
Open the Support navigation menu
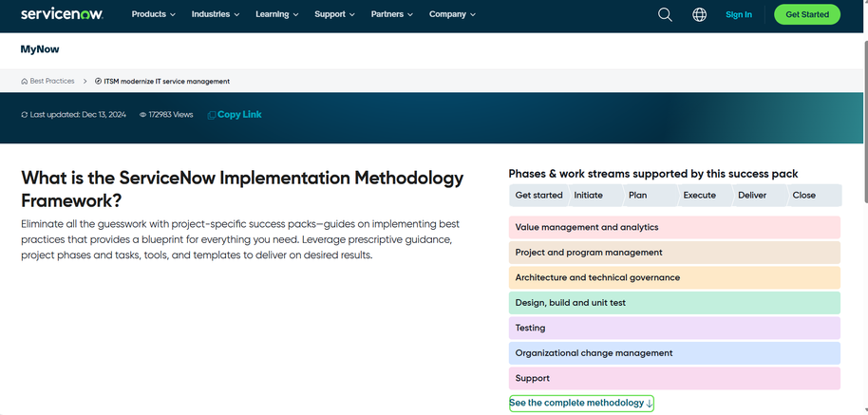click(x=334, y=14)
